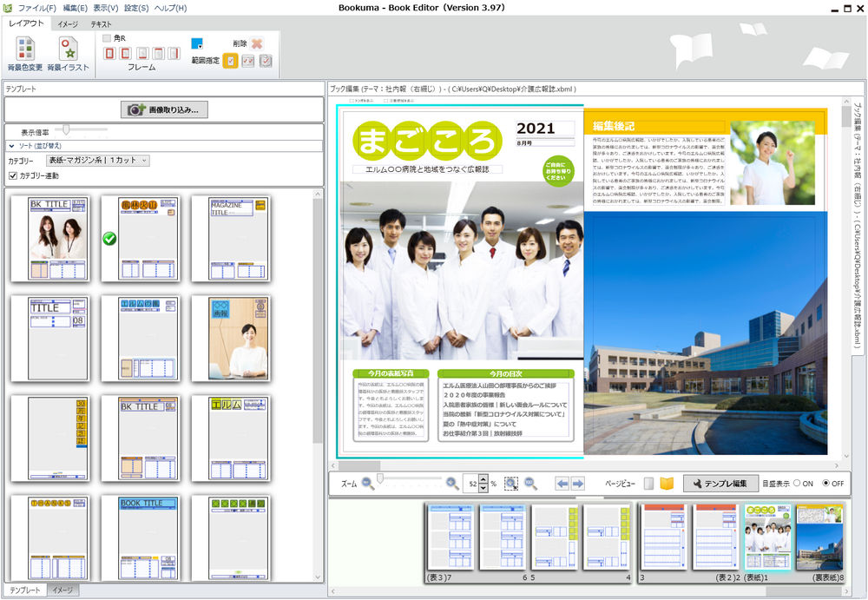Click the 画像取り込み... import button

click(164, 109)
